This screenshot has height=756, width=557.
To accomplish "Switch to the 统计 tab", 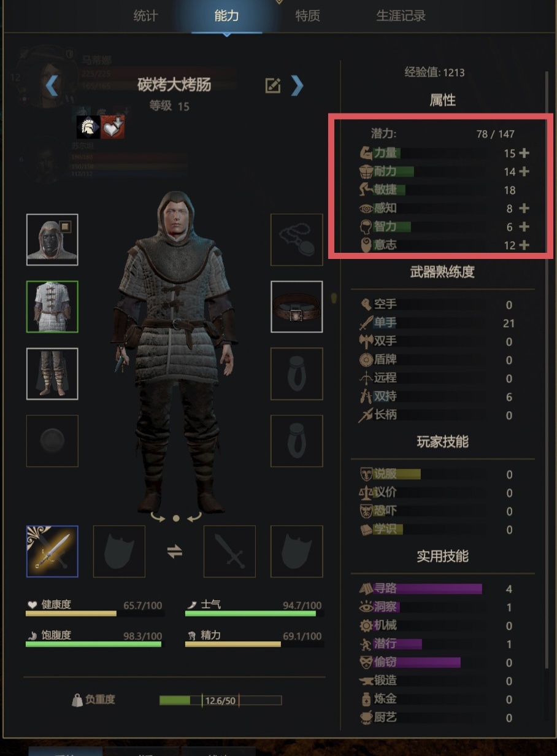I will (x=145, y=16).
